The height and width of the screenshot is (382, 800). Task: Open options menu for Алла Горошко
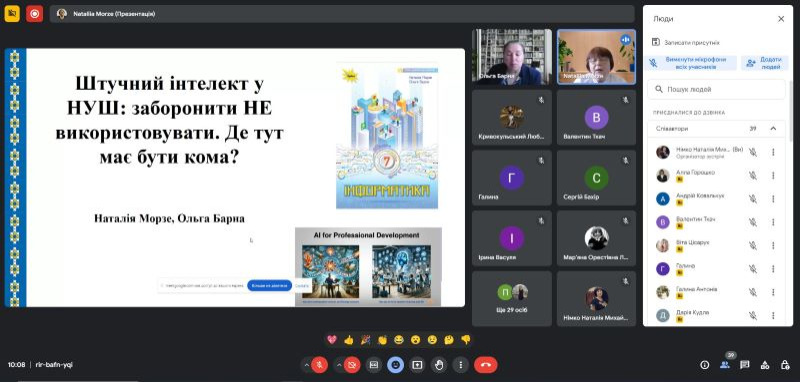pyautogui.click(x=773, y=175)
